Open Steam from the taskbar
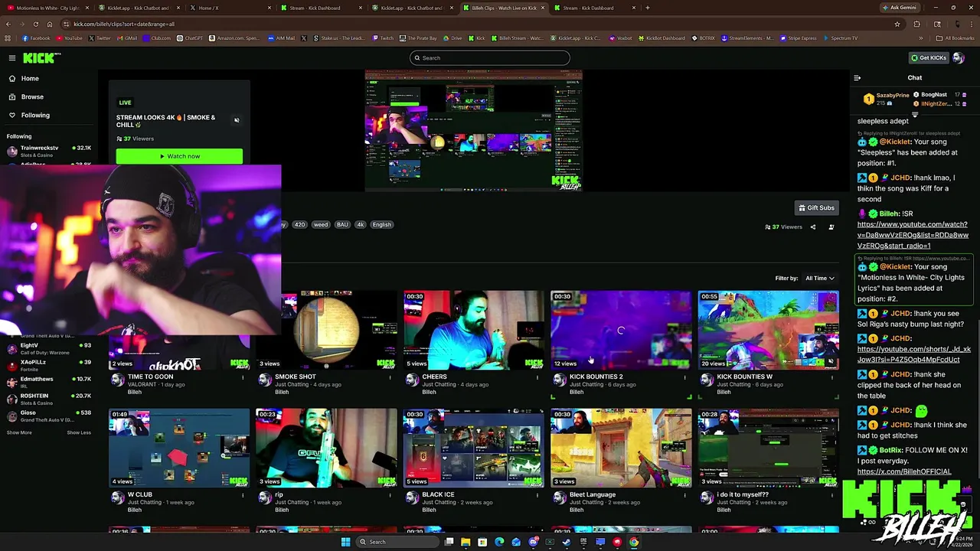 [567, 542]
